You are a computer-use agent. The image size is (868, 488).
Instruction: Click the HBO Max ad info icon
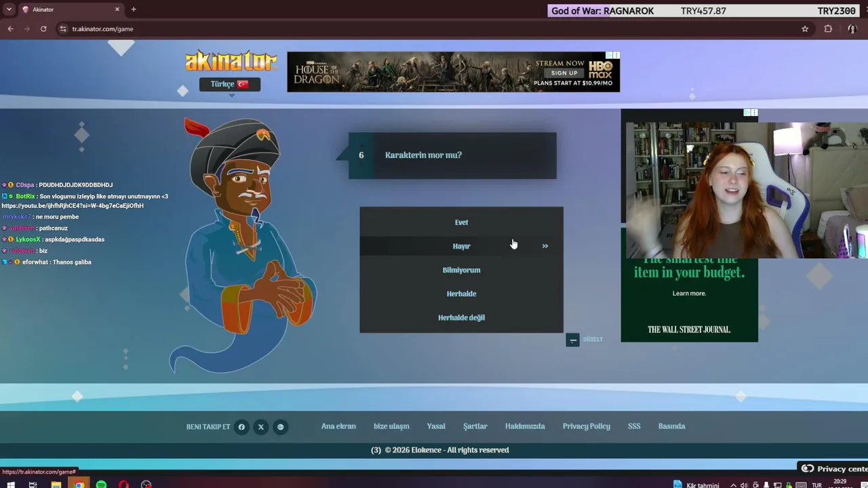click(x=609, y=56)
